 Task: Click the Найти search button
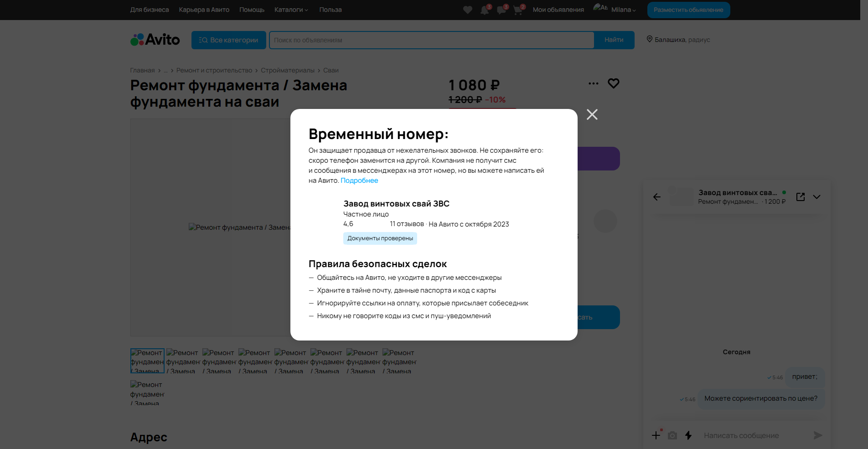614,40
